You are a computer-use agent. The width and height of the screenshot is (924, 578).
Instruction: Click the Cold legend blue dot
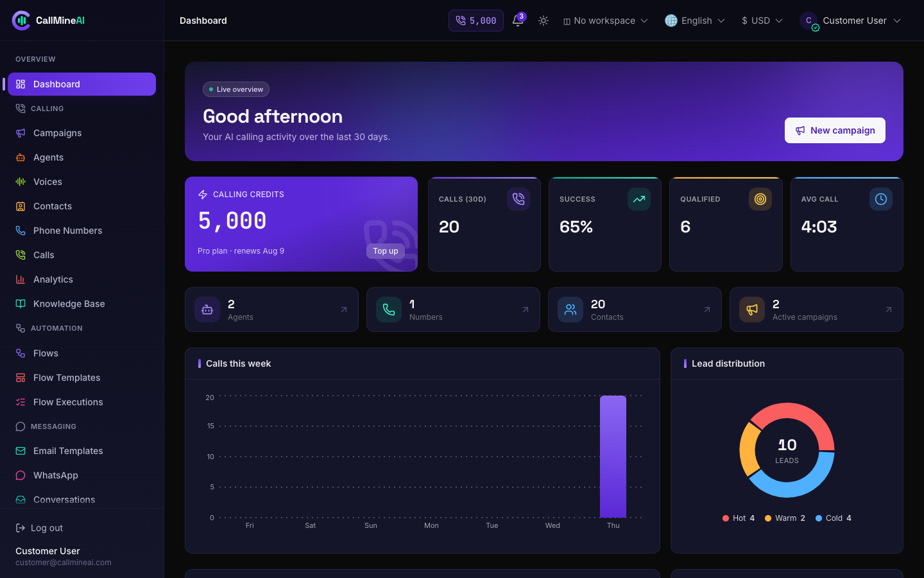[x=819, y=518]
